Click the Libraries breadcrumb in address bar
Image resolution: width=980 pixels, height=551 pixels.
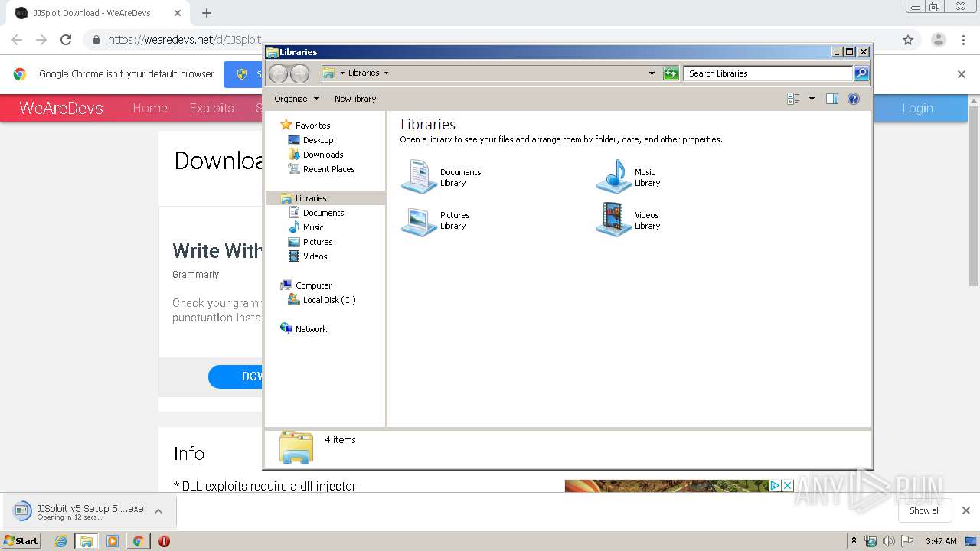364,73
